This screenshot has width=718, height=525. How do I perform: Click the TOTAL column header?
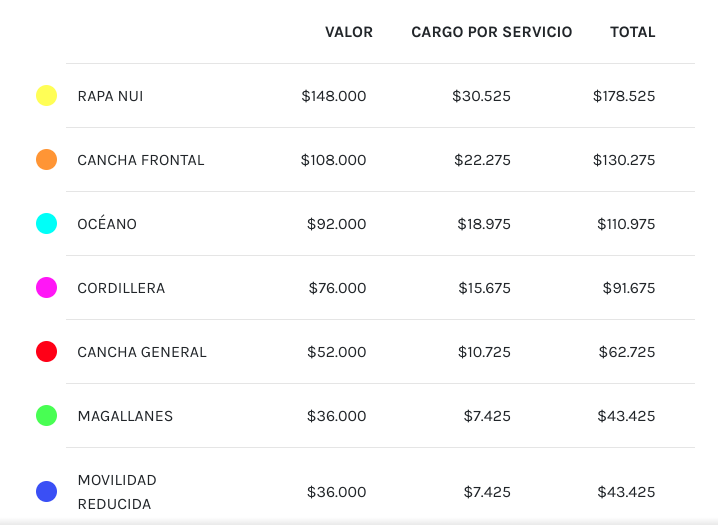coord(632,32)
